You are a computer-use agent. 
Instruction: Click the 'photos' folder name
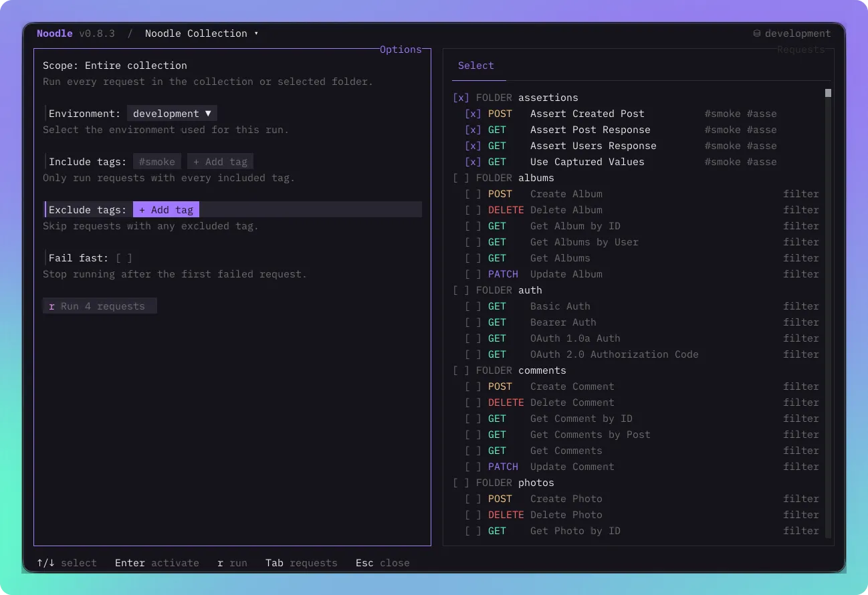point(536,483)
